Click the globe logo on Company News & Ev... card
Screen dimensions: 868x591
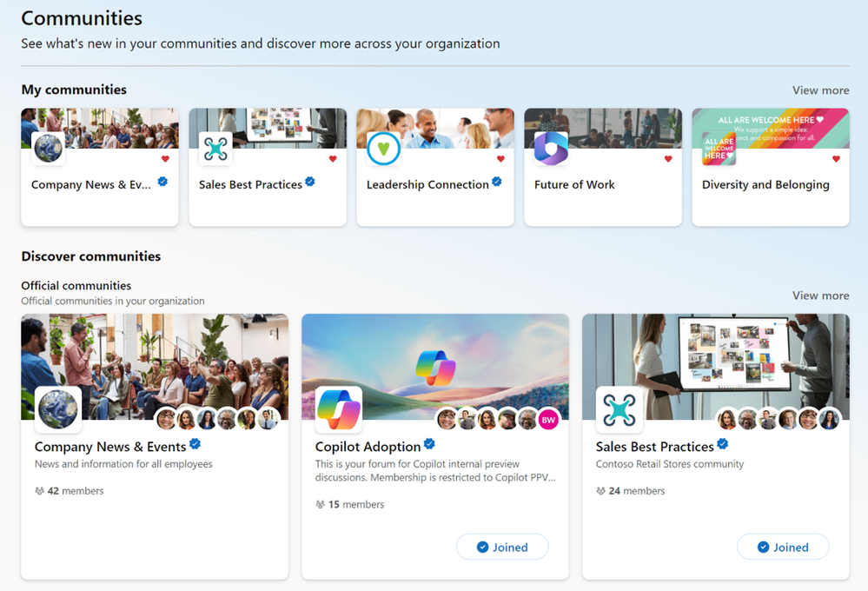[48, 149]
